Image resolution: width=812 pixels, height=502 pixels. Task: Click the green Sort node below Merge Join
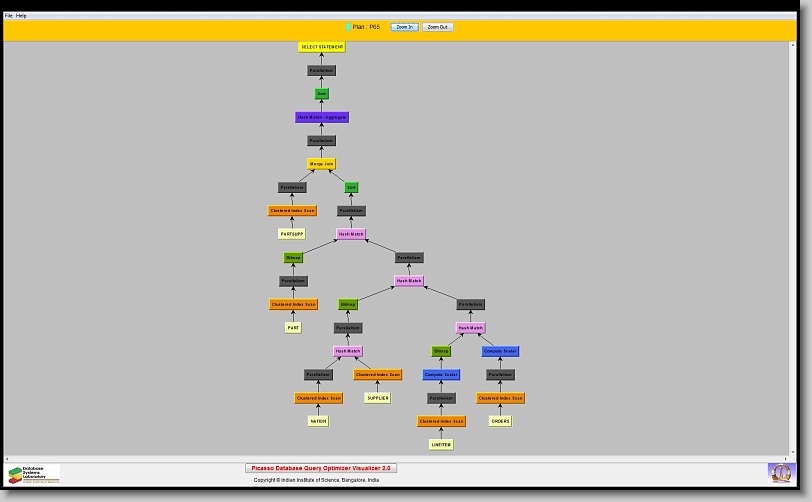coord(351,187)
